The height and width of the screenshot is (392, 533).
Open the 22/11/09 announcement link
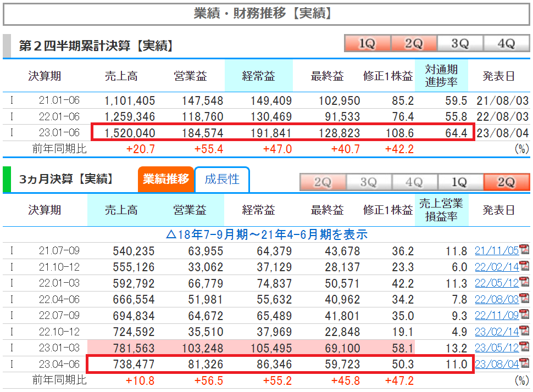497,316
